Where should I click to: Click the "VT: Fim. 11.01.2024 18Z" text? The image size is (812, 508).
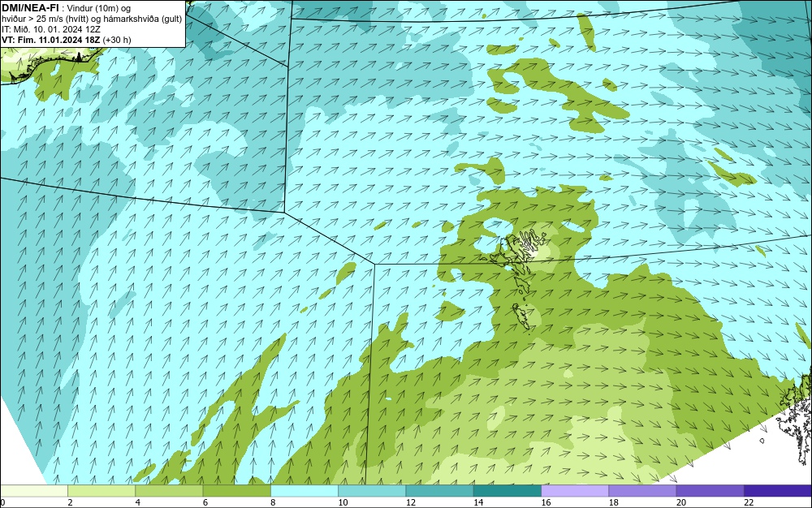click(x=51, y=40)
